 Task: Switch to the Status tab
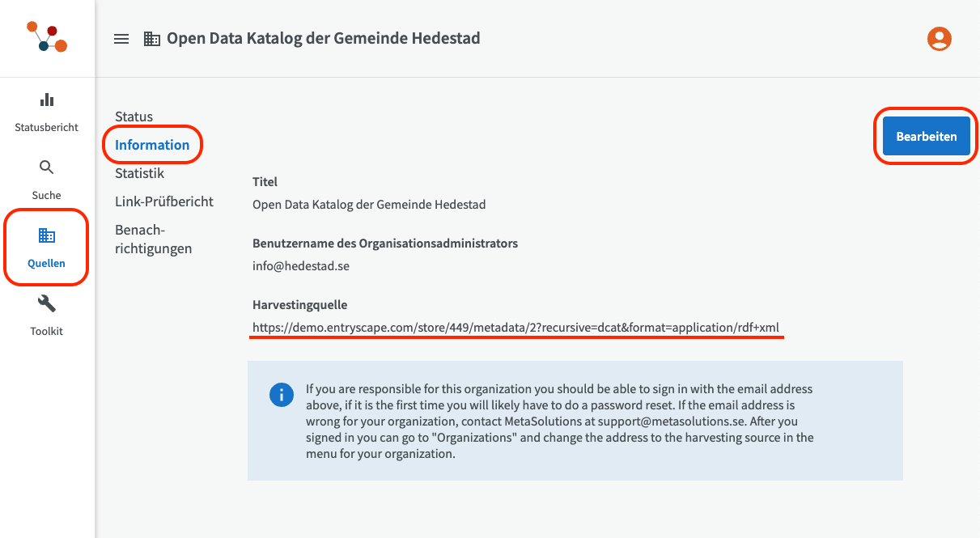point(134,116)
